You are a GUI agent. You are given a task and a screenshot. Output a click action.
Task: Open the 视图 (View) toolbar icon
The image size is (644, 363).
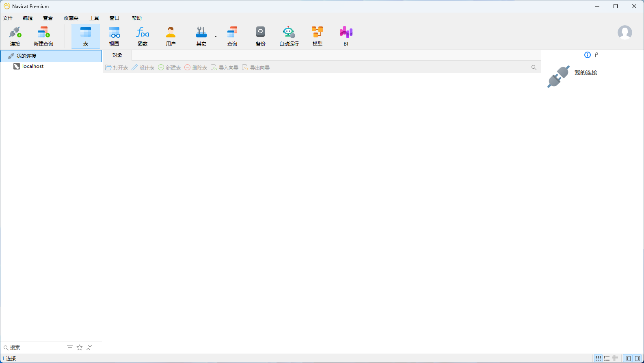point(114,36)
